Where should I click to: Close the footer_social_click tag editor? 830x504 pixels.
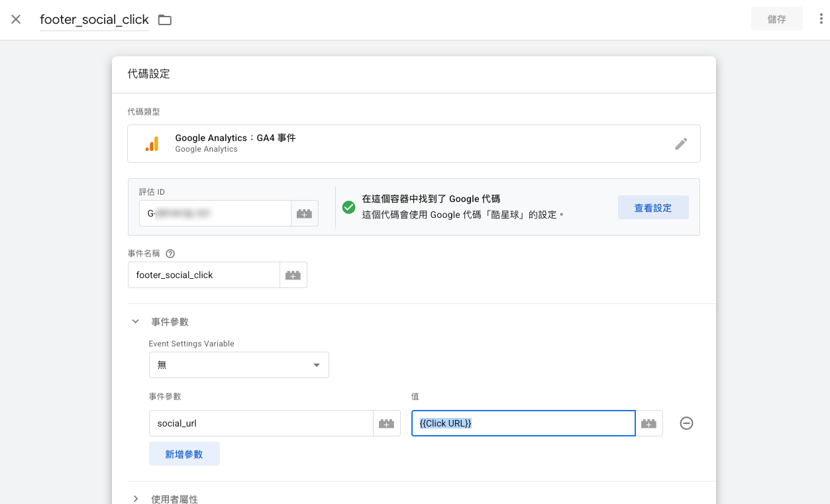pyautogui.click(x=16, y=19)
